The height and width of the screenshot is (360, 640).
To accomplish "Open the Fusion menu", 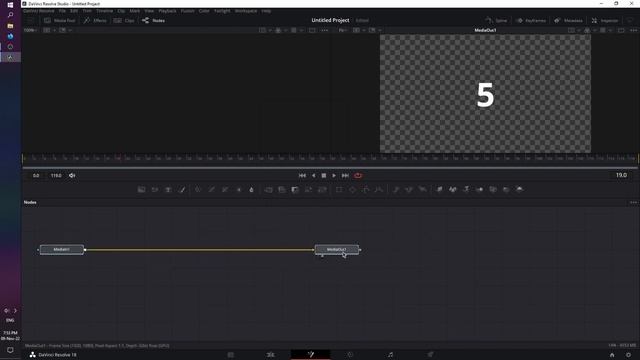I will pyautogui.click(x=188, y=11).
